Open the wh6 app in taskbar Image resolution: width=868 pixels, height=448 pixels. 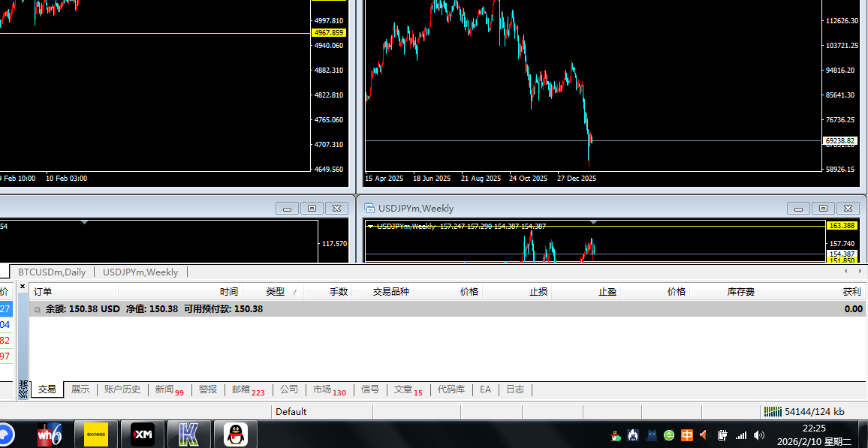50,434
